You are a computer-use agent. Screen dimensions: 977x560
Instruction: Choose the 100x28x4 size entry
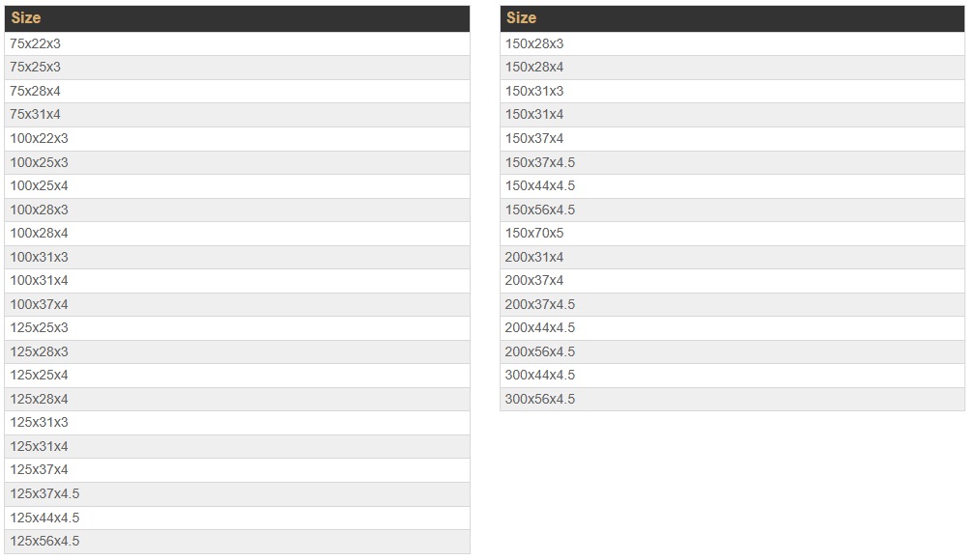pyautogui.click(x=40, y=233)
